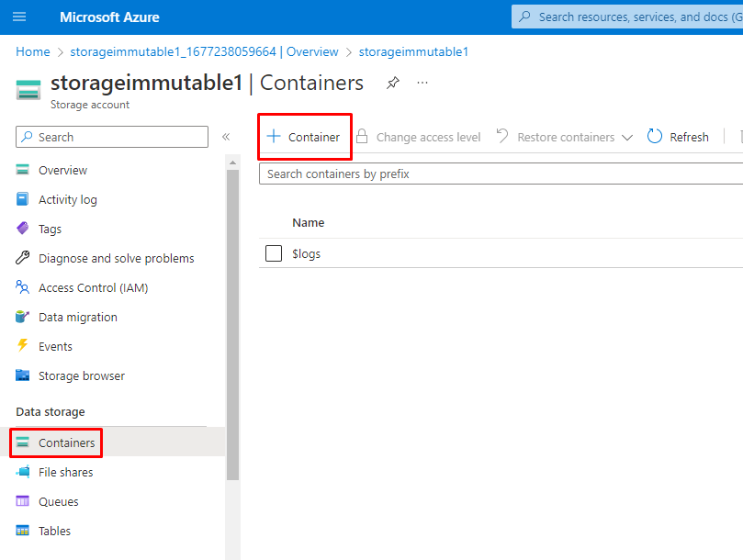Click the storage account resource icon
The width and height of the screenshot is (743, 560).
28,90
